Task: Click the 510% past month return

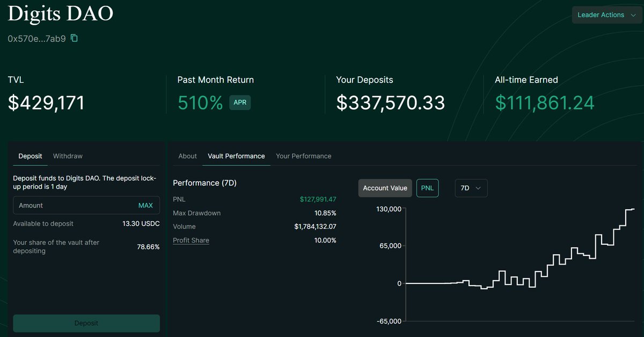Action: coord(200,102)
